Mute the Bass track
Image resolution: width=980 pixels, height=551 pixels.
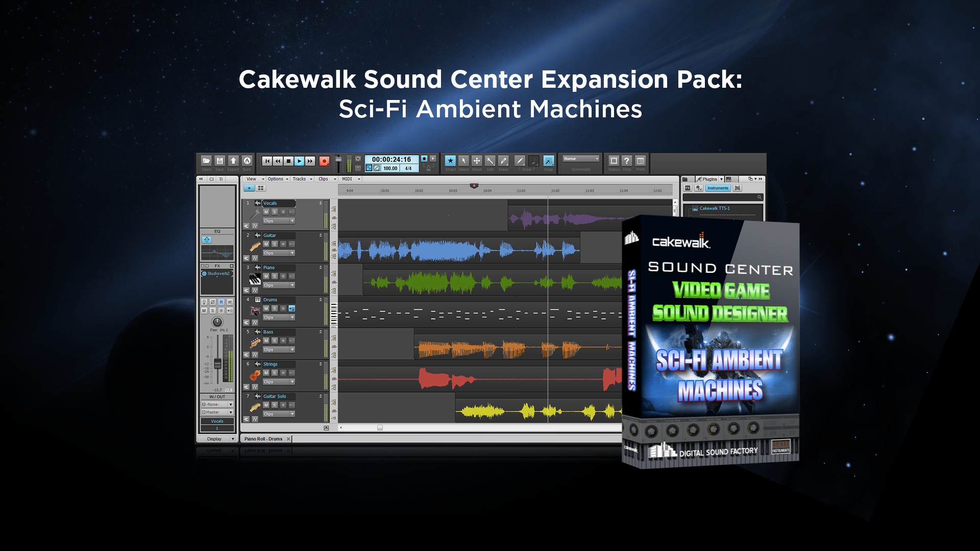[266, 340]
